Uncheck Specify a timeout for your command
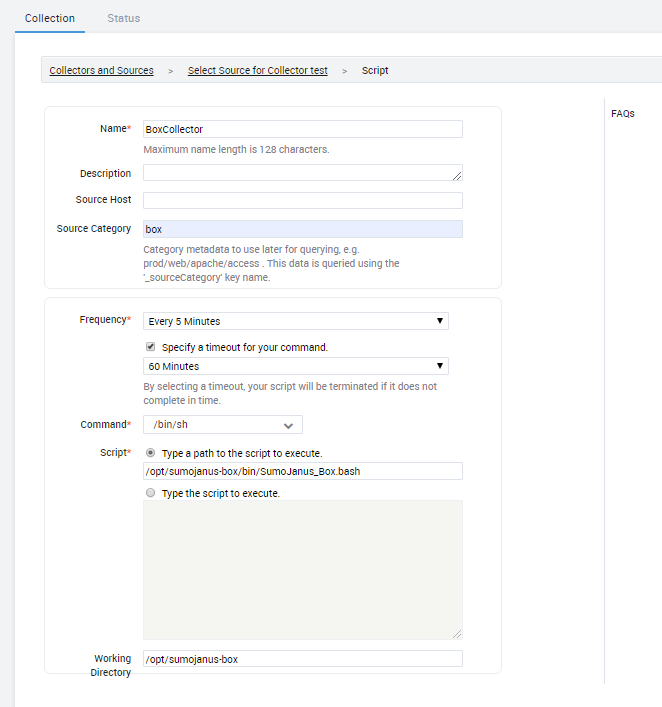 (x=151, y=347)
